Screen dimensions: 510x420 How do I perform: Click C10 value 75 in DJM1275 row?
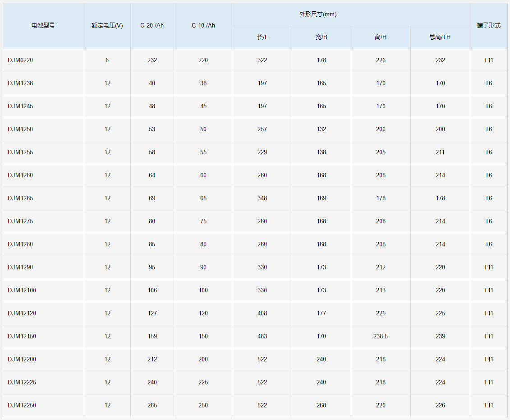pyautogui.click(x=203, y=221)
